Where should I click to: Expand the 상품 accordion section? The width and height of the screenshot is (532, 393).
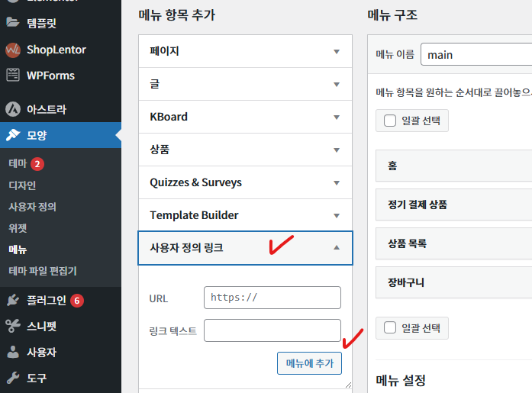[x=245, y=150]
